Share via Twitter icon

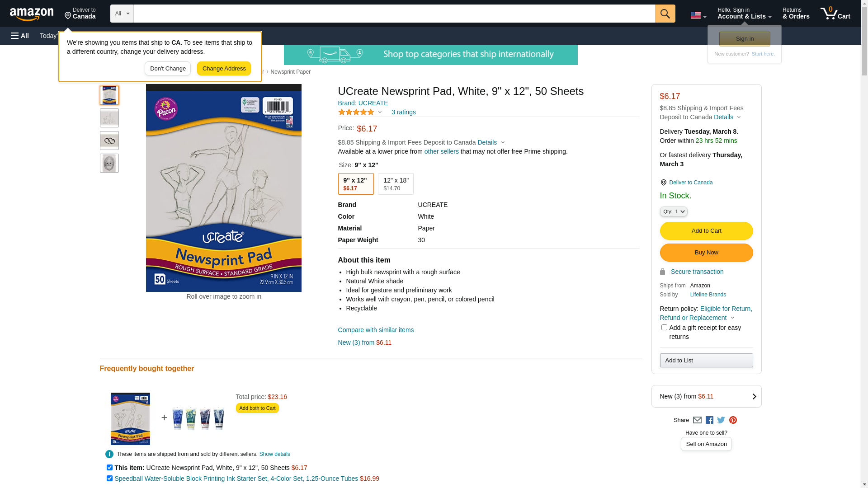(x=721, y=420)
